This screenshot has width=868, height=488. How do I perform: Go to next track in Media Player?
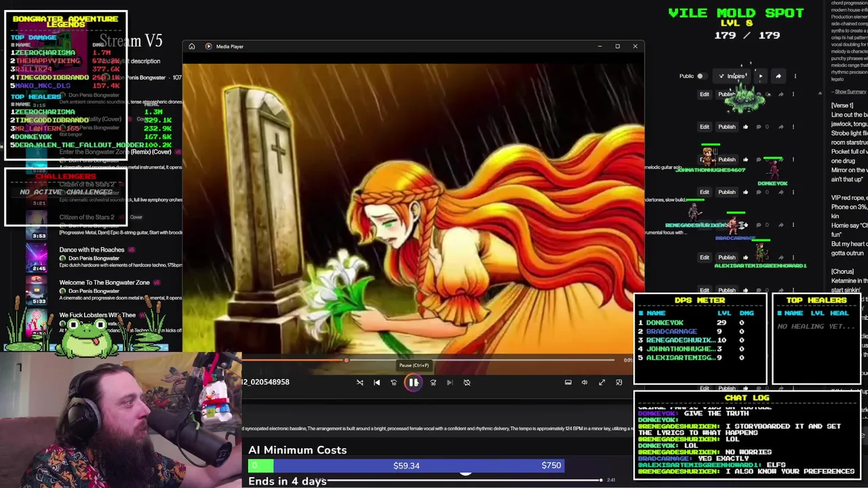tap(450, 382)
